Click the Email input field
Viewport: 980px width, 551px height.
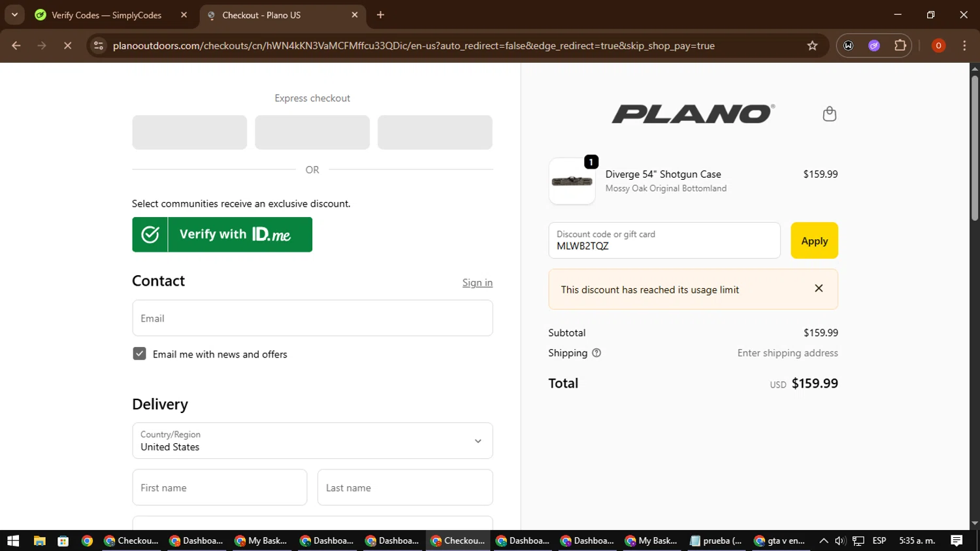coord(312,318)
